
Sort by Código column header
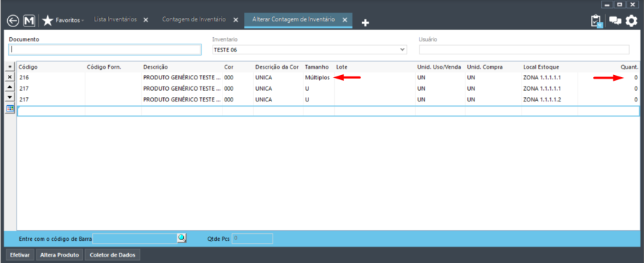pyautogui.click(x=29, y=67)
